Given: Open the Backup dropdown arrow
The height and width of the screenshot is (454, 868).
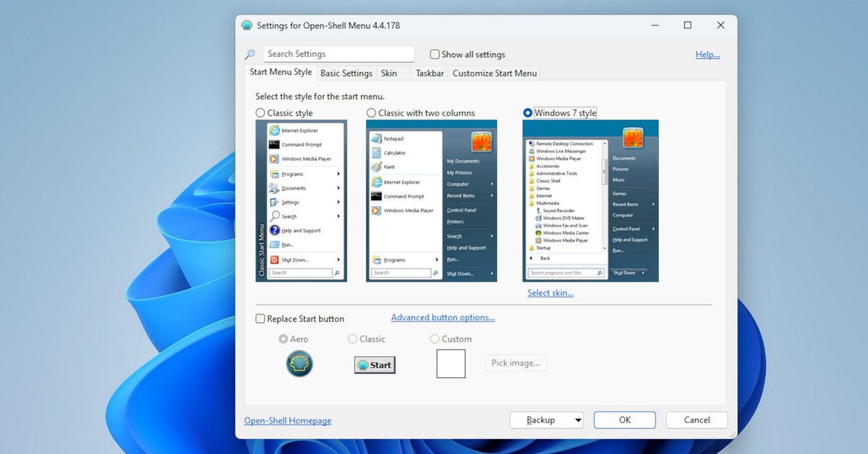Looking at the screenshot, I should pos(577,420).
